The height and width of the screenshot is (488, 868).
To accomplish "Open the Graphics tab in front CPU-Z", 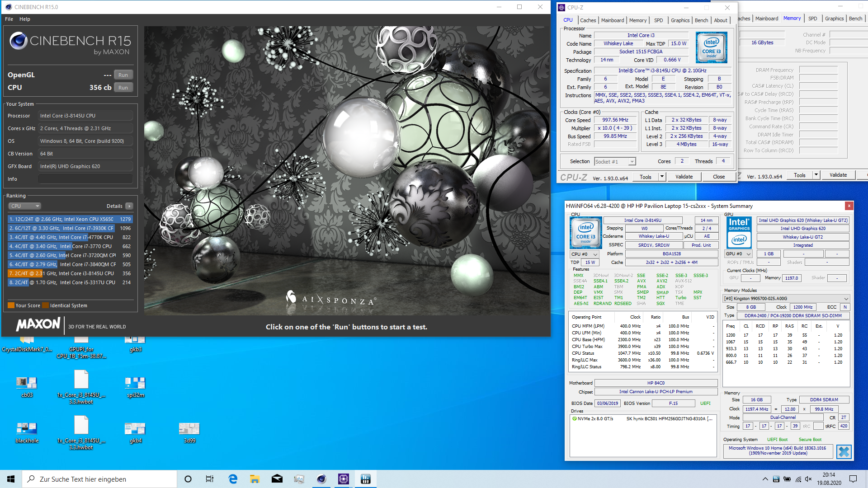I will coord(680,20).
